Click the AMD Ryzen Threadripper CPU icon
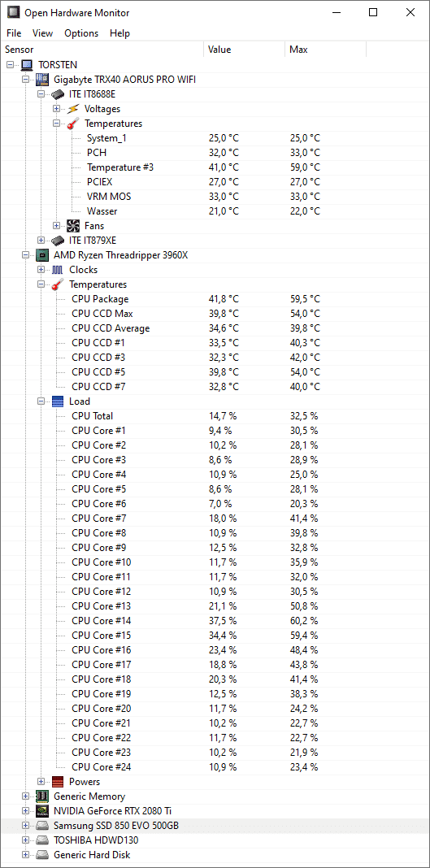Image resolution: width=430 pixels, height=868 pixels. tap(42, 255)
